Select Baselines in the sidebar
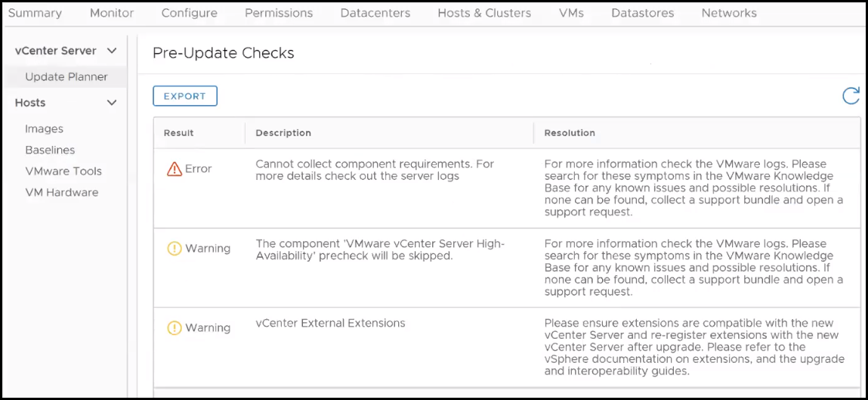Screen dimensions: 868x400 point(50,150)
